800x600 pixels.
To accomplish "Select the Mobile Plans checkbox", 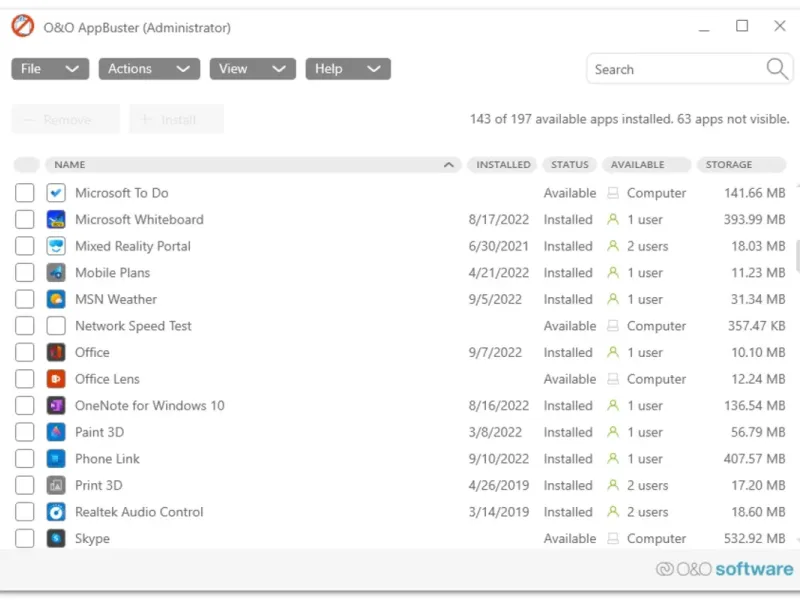I will pyautogui.click(x=24, y=272).
